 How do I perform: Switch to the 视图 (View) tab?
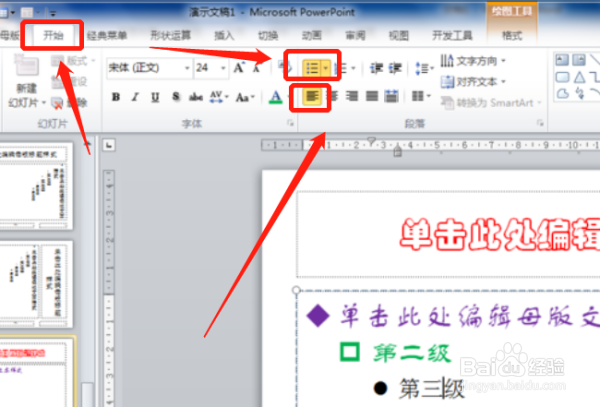[x=399, y=36]
